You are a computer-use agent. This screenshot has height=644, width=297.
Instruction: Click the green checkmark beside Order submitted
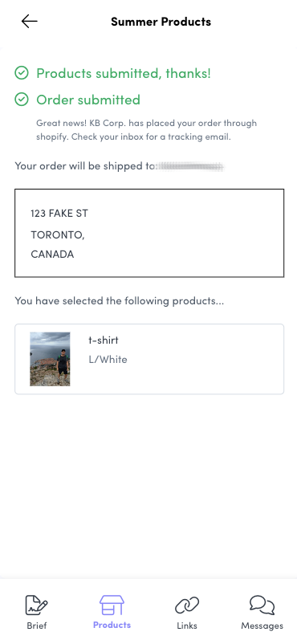[22, 100]
